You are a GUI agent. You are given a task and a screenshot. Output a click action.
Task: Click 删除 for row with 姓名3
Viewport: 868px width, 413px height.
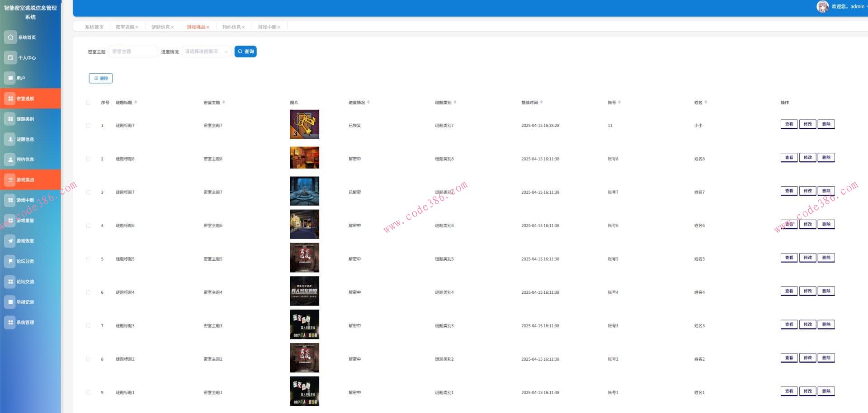826,324
